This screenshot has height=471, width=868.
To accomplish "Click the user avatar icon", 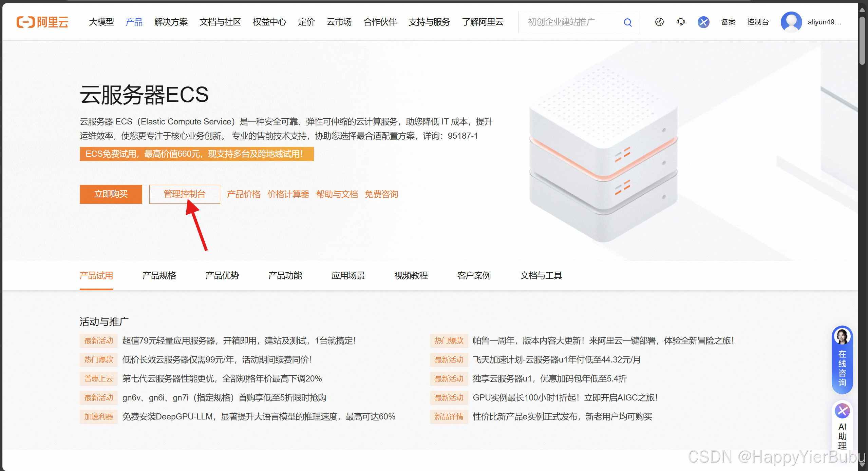I will [791, 22].
